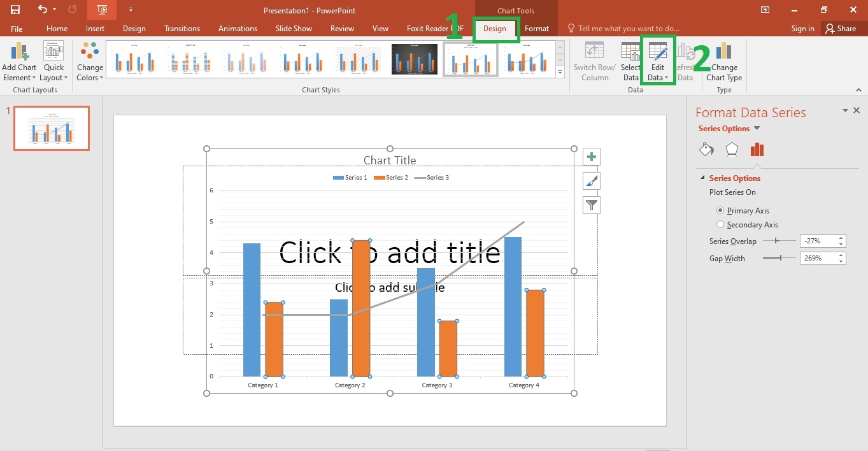Click the Category 4 axis label

tap(524, 385)
